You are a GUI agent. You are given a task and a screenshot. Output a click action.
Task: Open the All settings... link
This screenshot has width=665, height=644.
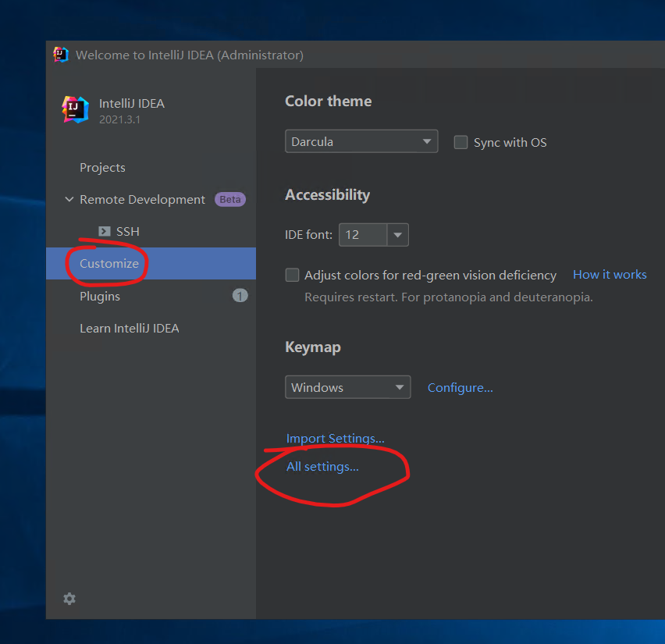[322, 467]
